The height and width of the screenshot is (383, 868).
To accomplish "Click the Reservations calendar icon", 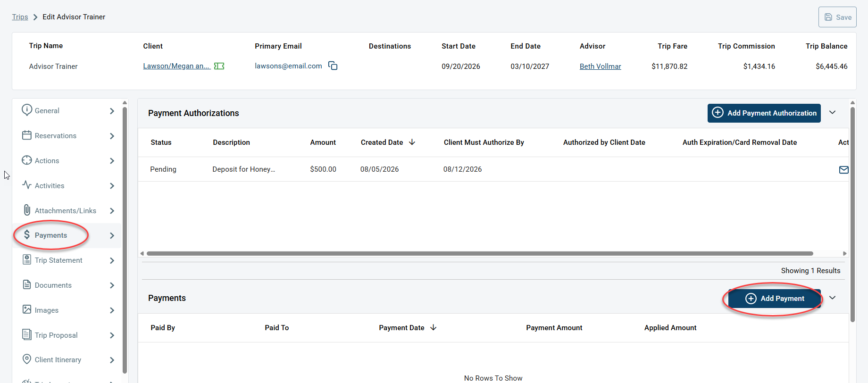I will pos(27,135).
